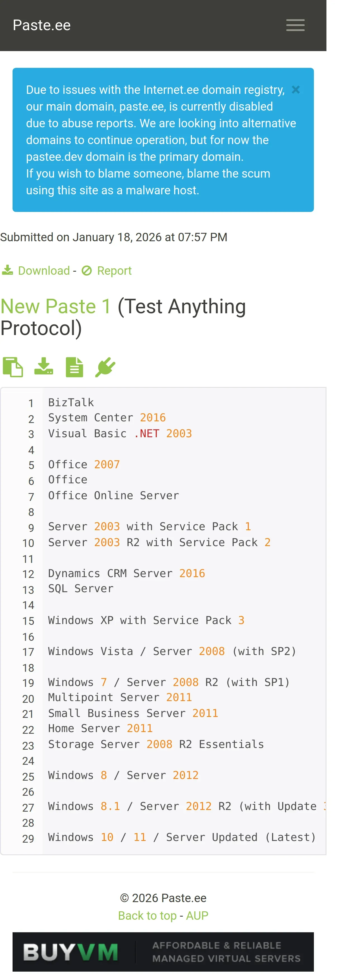
Task: Dismiss the blue domain notice banner
Action: [x=296, y=90]
